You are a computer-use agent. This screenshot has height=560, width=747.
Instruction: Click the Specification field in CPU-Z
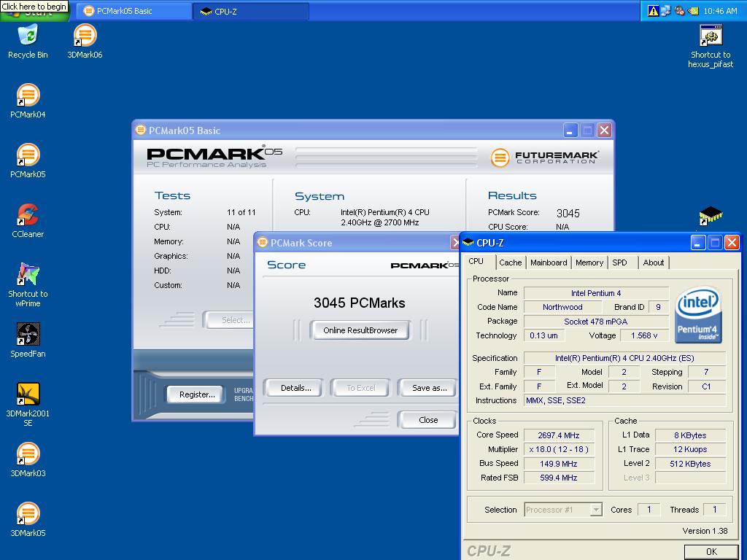[624, 357]
